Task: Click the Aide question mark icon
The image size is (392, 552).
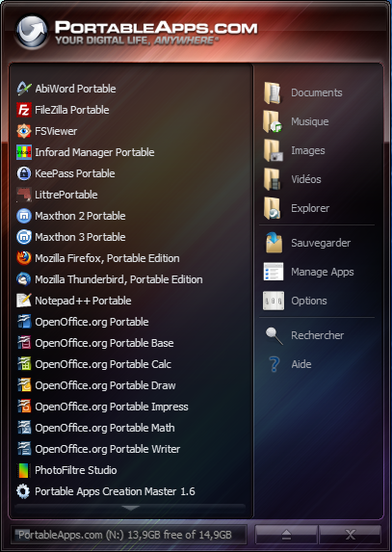Action: 274,364
